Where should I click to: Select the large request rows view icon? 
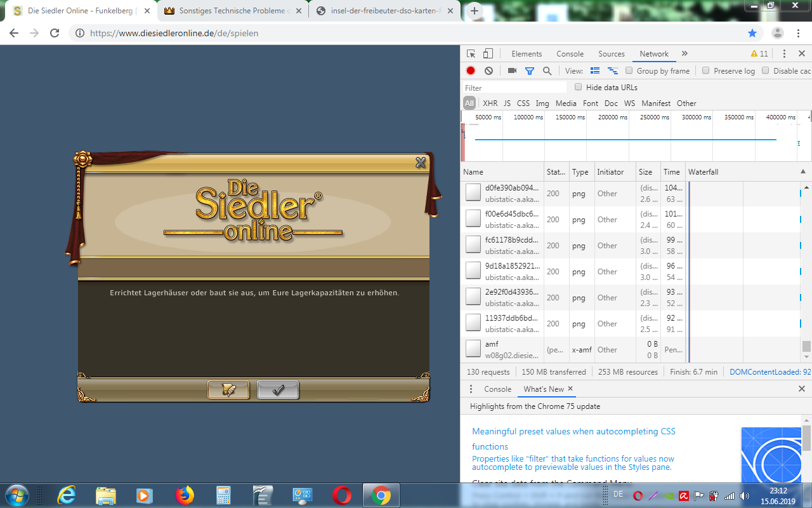(595, 71)
